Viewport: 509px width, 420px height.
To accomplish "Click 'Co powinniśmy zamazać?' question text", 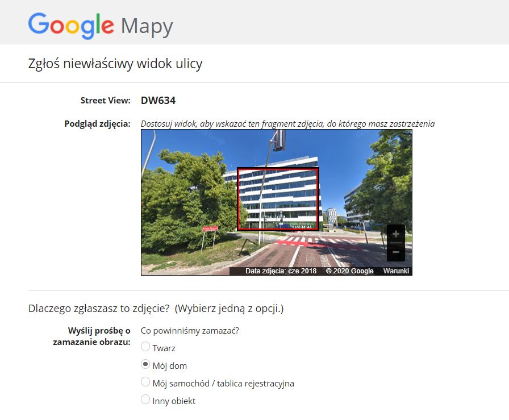I will pyautogui.click(x=190, y=331).
